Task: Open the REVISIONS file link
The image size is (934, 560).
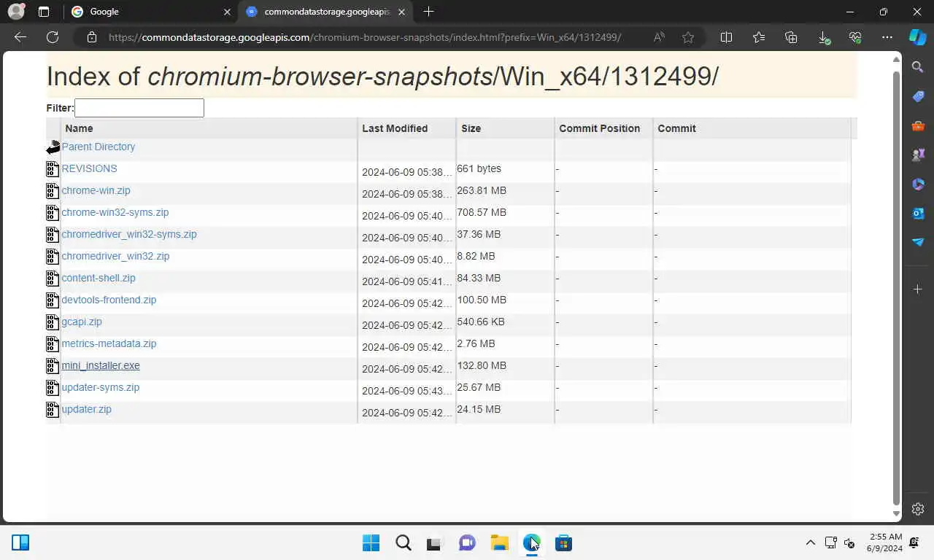Action: coord(89,168)
